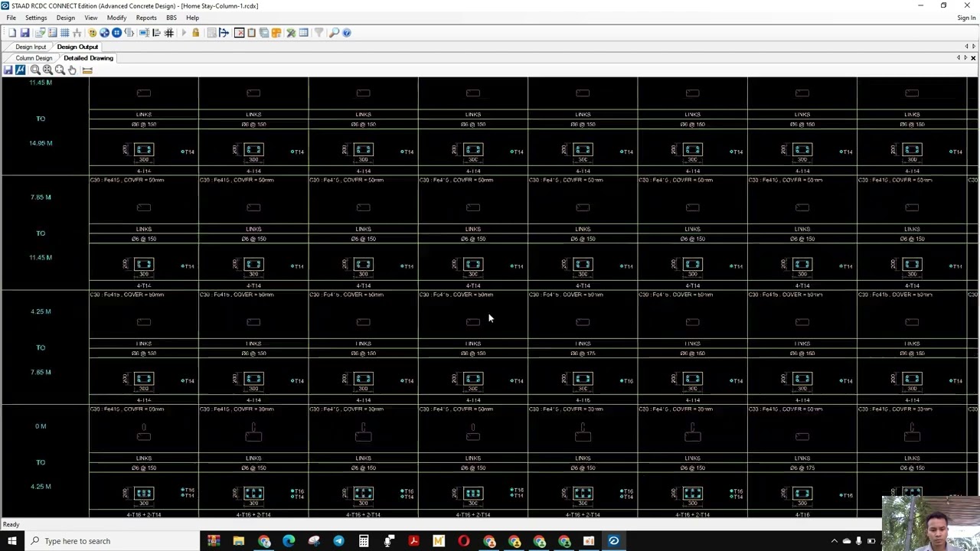Open the Modify menu
This screenshot has height=551, width=980.
[116, 18]
